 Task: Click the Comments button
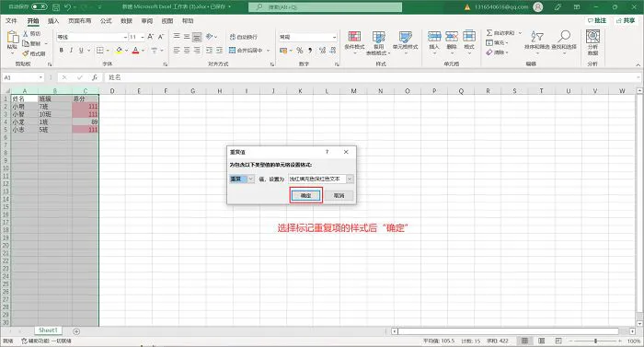click(x=597, y=20)
